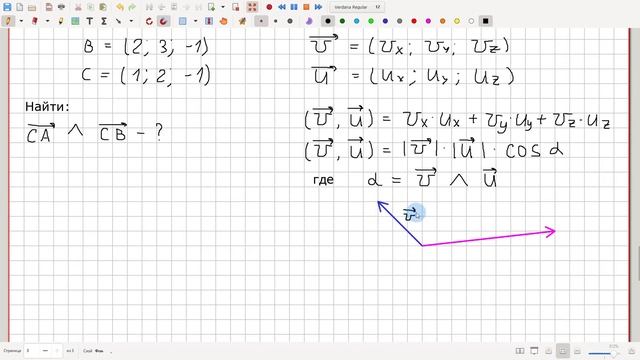Pick the orange color swatch

point(442,21)
